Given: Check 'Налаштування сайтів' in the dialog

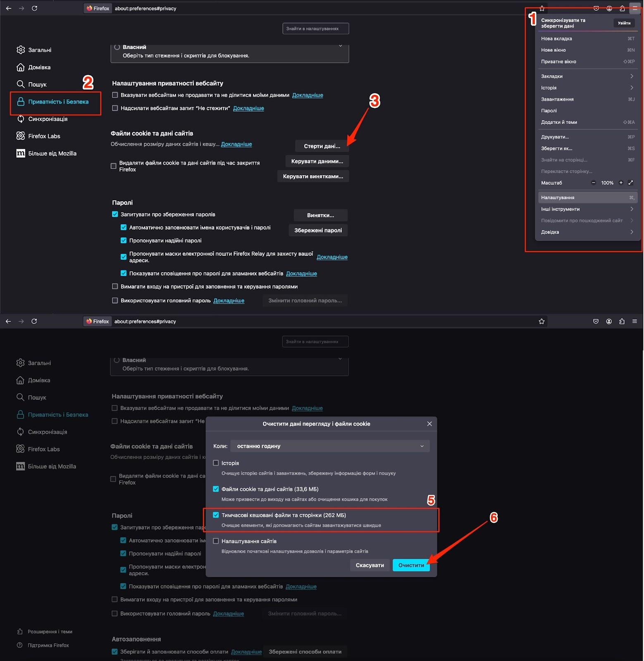Looking at the screenshot, I should tap(216, 541).
